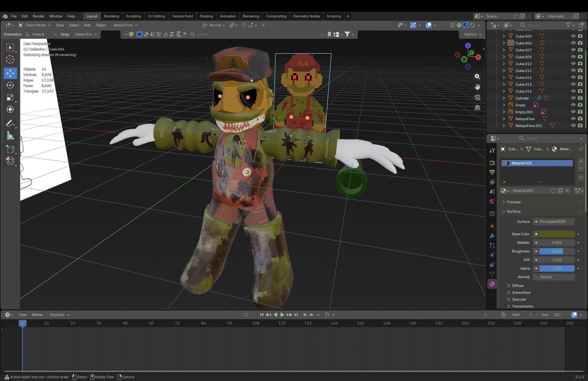
Task: Select the Annotate tool
Action: coord(10,124)
